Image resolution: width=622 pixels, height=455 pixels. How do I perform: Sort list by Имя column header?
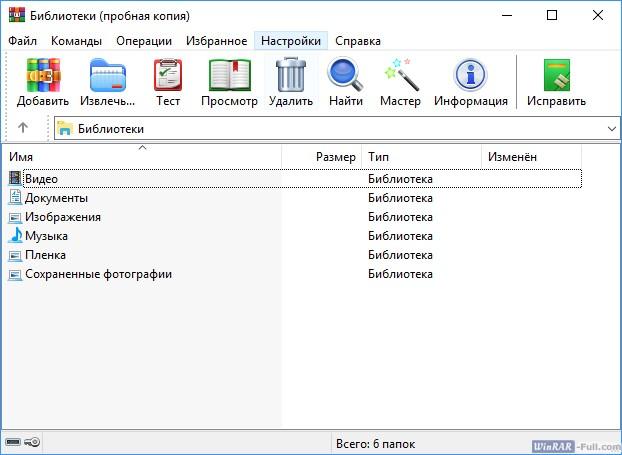click(143, 157)
